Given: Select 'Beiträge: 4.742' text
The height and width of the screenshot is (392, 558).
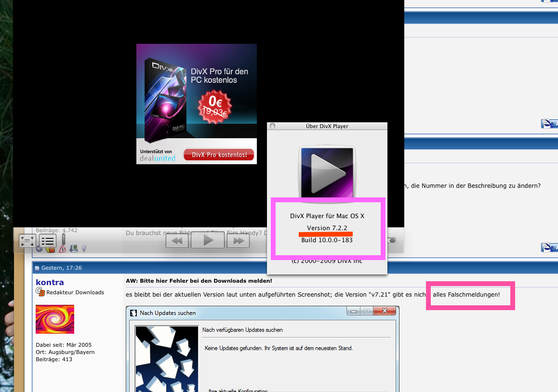Looking at the screenshot, I should [56, 230].
